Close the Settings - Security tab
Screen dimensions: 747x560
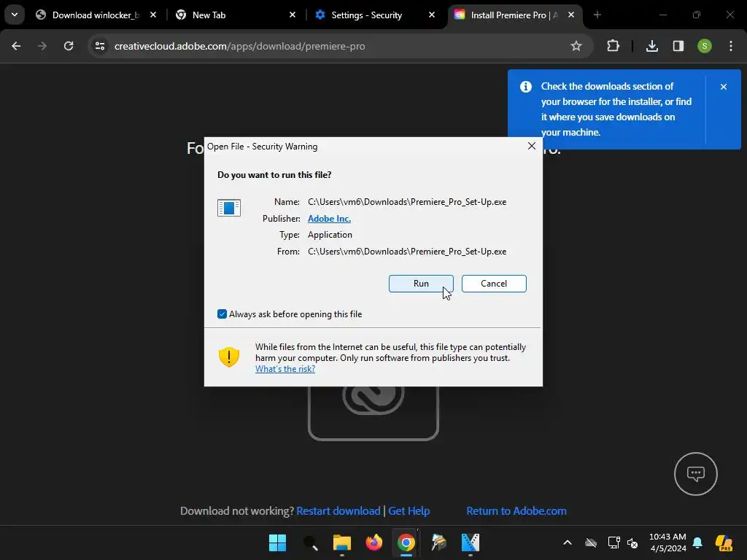(432, 15)
